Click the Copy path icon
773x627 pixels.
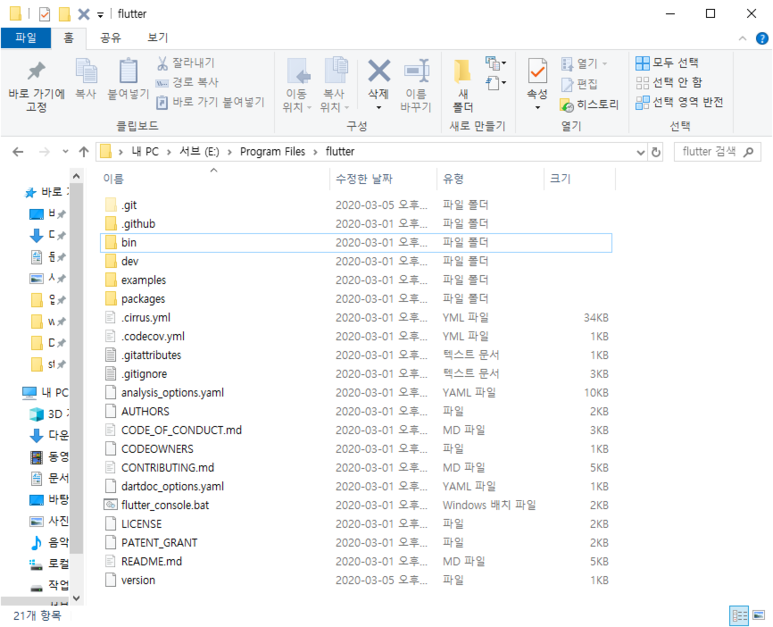162,83
